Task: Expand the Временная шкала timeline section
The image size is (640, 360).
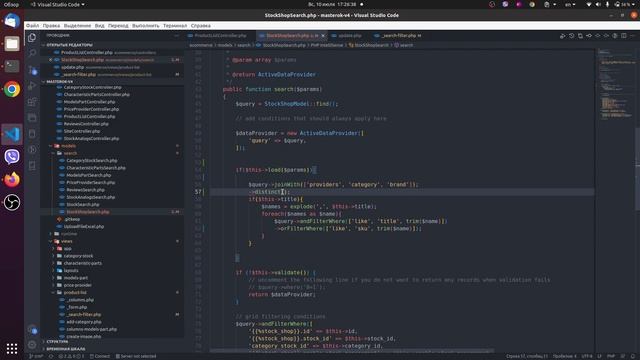Action: pyautogui.click(x=66, y=349)
